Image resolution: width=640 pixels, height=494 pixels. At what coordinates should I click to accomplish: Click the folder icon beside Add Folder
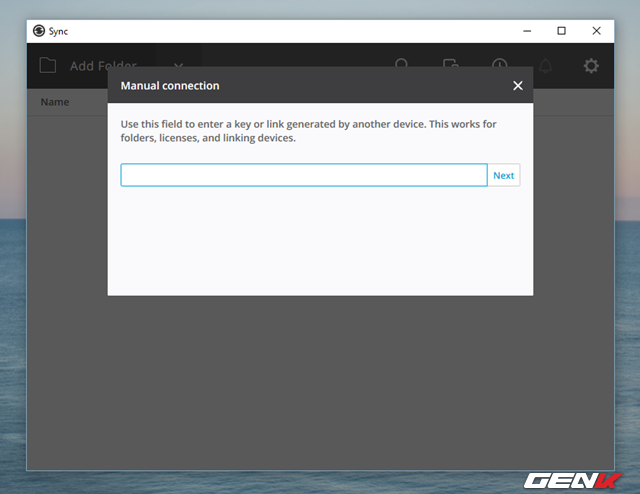coord(48,65)
